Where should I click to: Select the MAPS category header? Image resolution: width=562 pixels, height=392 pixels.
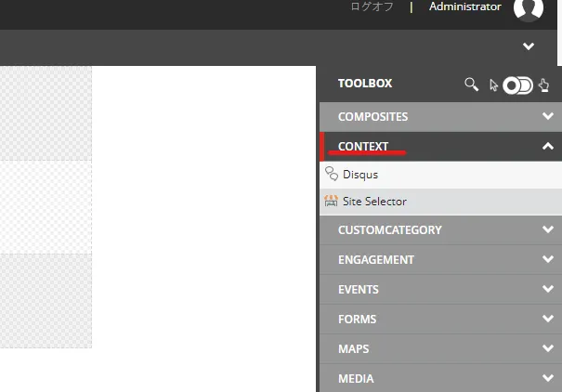click(x=440, y=349)
